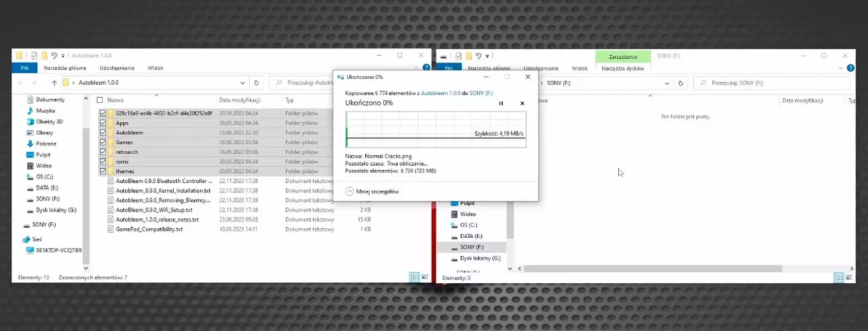Open the Narzędzia główne tab in Autobleem window
The height and width of the screenshot is (331, 868).
tap(65, 68)
